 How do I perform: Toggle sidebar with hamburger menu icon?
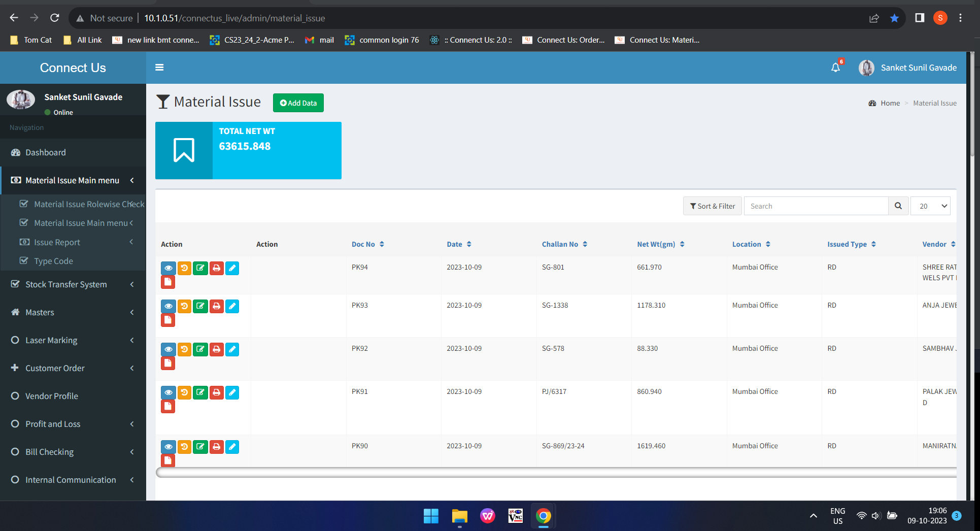coord(159,68)
